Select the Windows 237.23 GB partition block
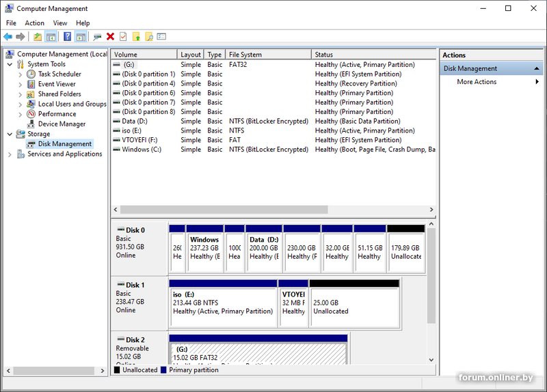Screen dimensions: 547x392 click(204, 249)
